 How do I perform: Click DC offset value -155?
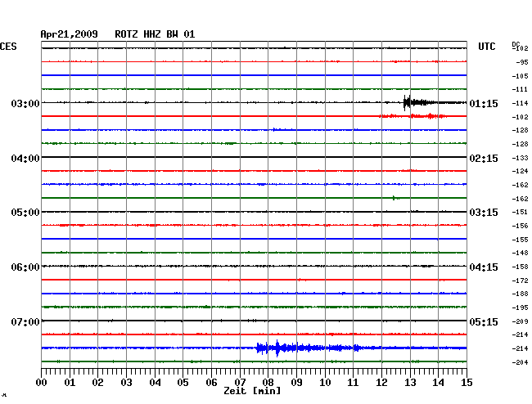[520, 240]
